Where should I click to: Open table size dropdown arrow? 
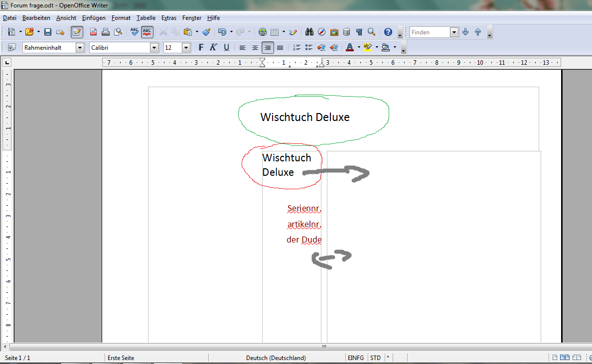[284, 32]
